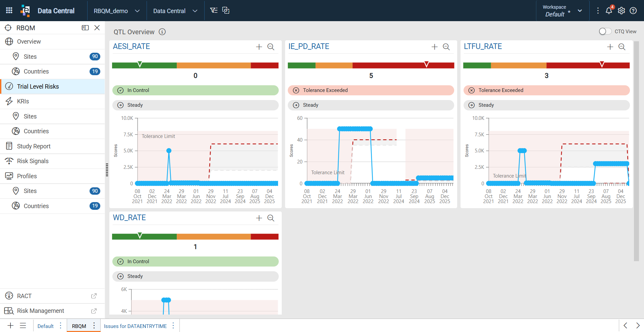This screenshot has width=644, height=332.
Task: Zoom into WD_RATE chart with magnifier icon
Action: [271, 218]
